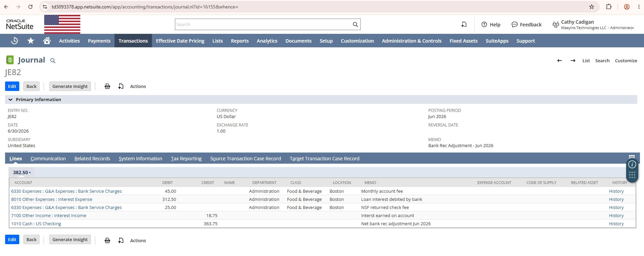Screen dimensions: 644x256
Task: Click the 312.50 debit amount
Action: (169, 199)
